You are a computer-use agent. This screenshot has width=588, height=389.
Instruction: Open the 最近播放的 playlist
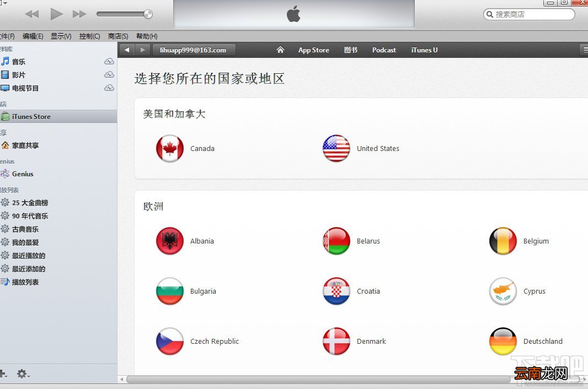point(29,256)
